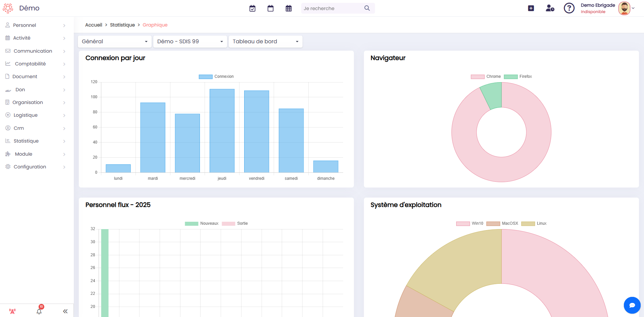Screen dimensions: 644x317
Task: Open the Général dropdown
Action: [115, 42]
